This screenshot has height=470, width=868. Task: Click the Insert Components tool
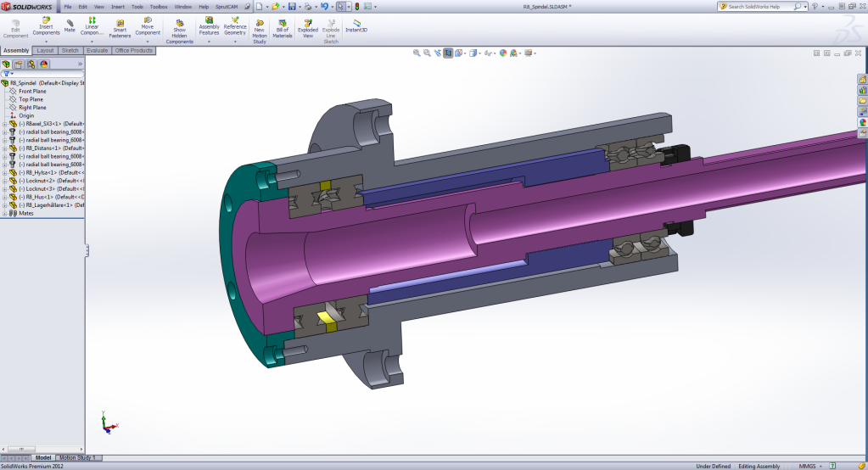[x=46, y=26]
